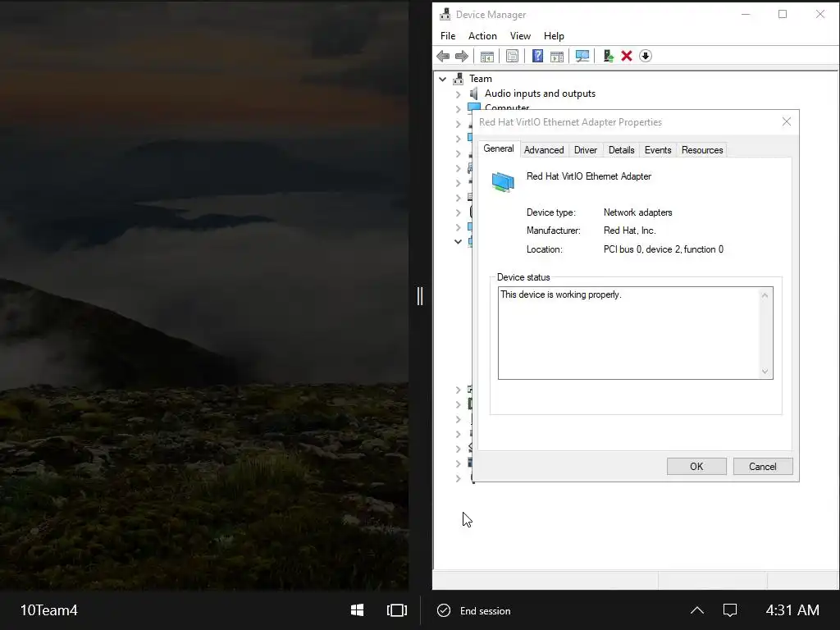Open the Action Center notification icon
The height and width of the screenshot is (630, 840).
[729, 610]
